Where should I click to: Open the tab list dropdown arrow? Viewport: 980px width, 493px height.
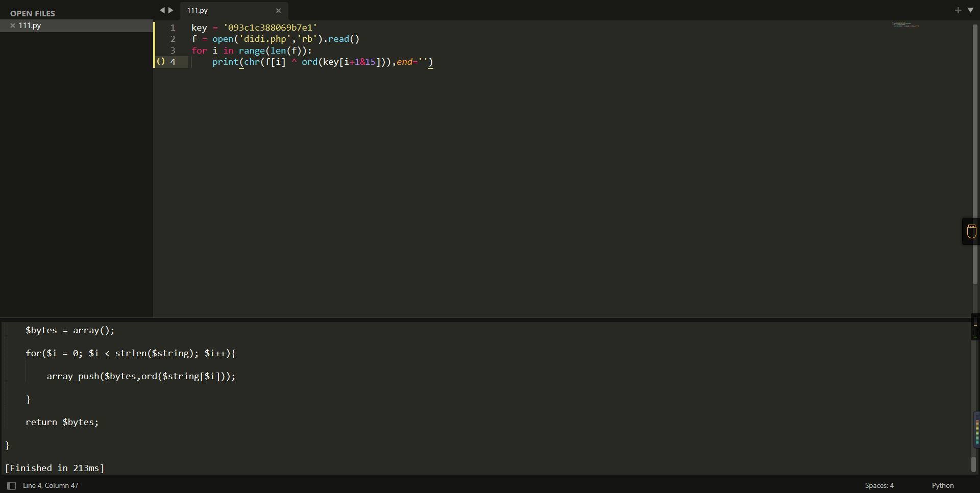970,10
